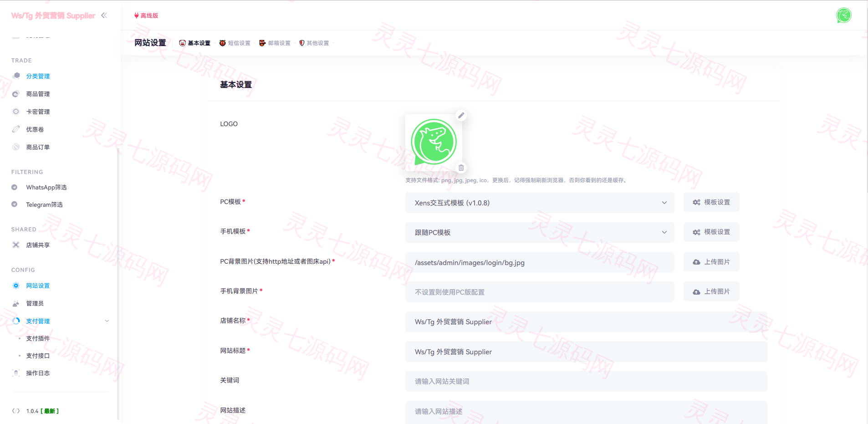Click the 商品管理 sidebar icon
This screenshot has width=868, height=424.
click(x=16, y=94)
